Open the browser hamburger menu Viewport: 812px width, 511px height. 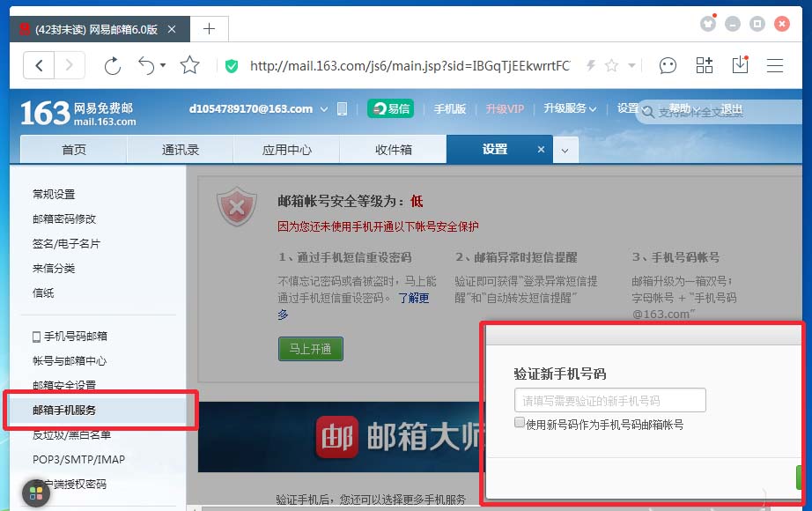coord(774,65)
